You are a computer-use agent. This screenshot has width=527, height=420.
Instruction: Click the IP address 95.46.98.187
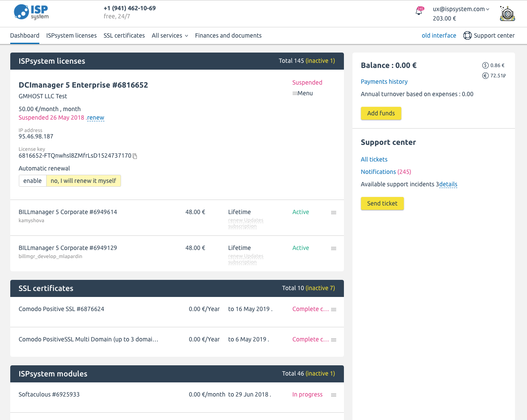36,137
